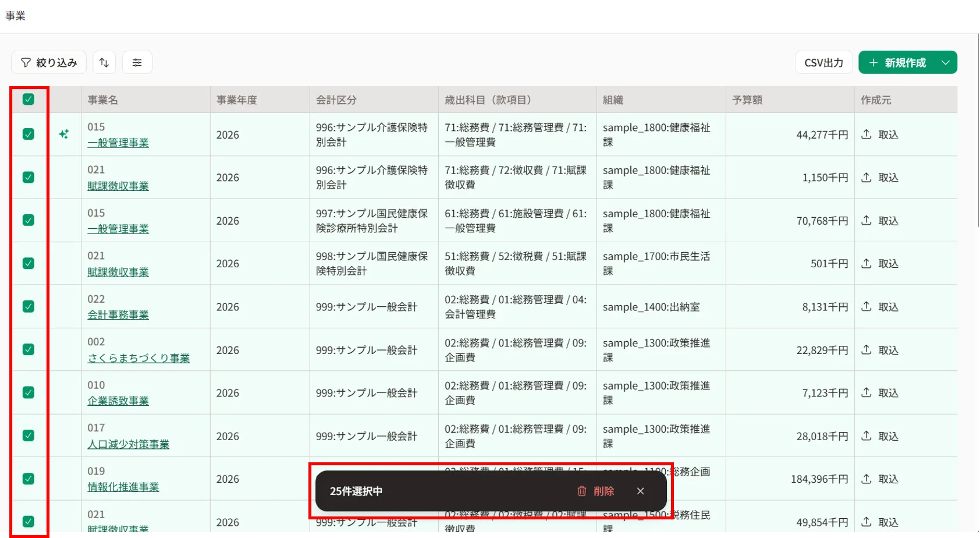The image size is (980, 538).
Task: Uncheck the 企業誘致事業 row checkbox
Action: click(x=28, y=393)
